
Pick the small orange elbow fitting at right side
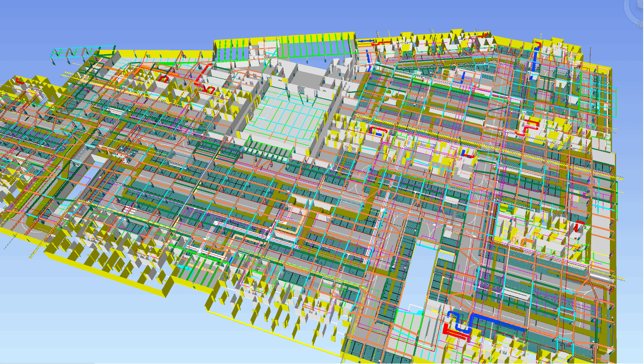pyautogui.click(x=527, y=241)
